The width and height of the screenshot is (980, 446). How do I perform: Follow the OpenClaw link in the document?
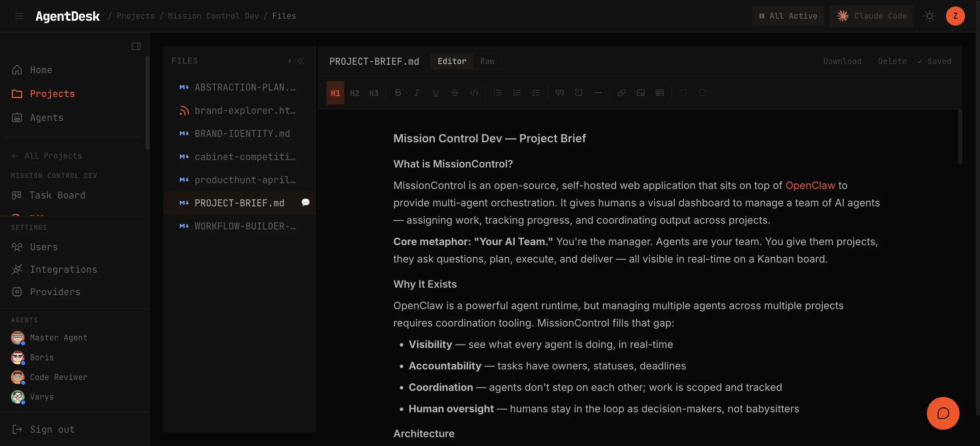[x=810, y=185]
